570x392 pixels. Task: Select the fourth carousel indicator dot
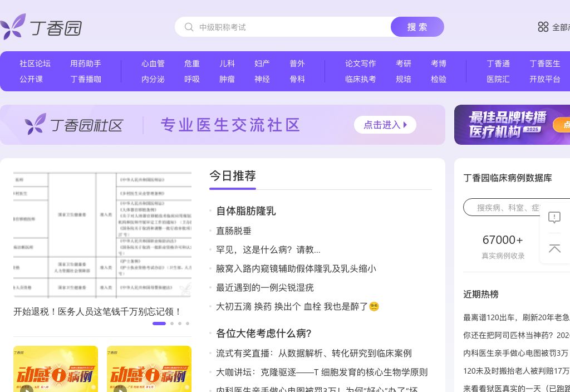pos(188,324)
